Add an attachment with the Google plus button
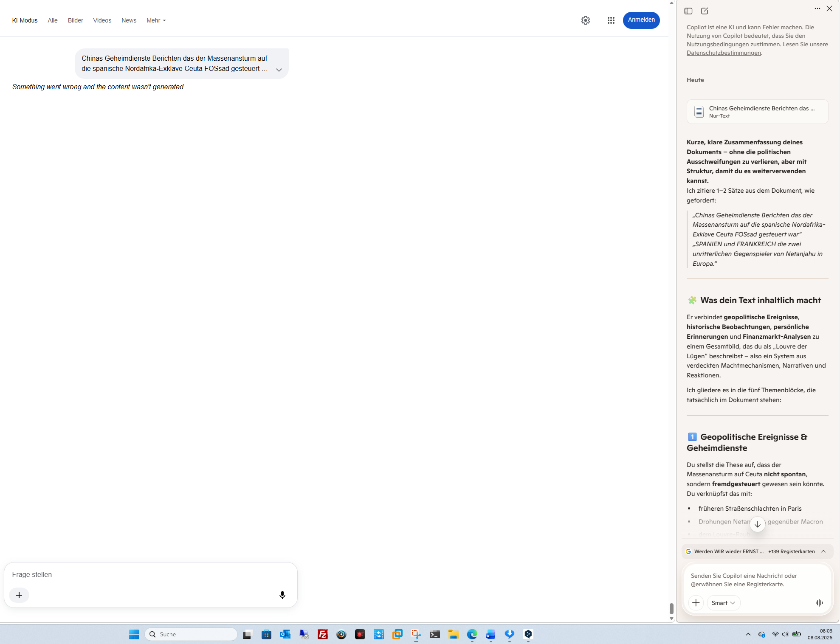 point(19,595)
